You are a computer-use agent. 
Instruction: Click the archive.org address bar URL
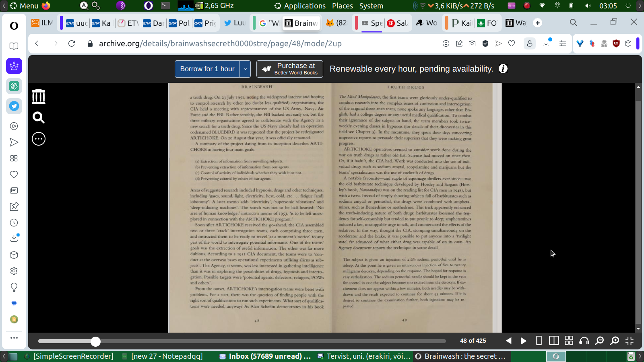(220, 43)
